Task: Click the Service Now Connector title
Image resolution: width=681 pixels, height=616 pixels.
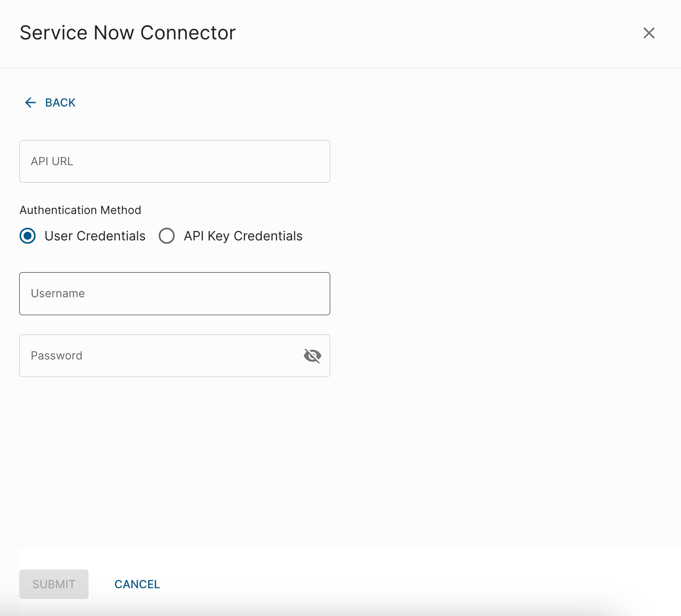Action: (127, 33)
